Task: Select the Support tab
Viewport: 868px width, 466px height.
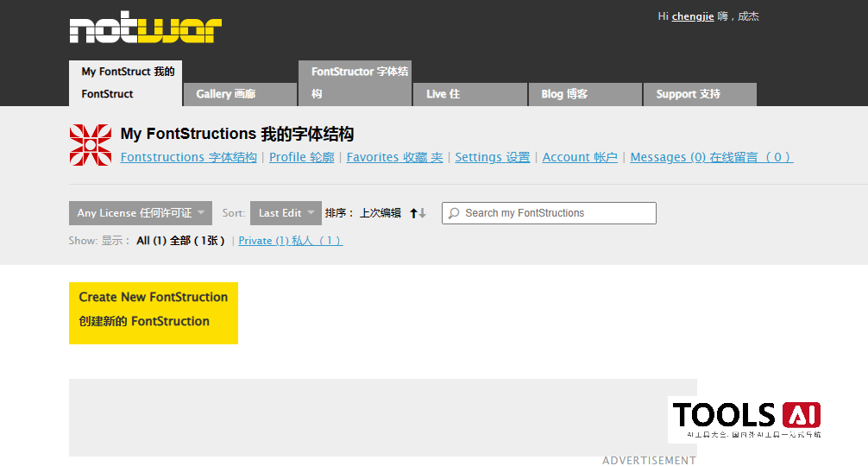Action: [699, 94]
